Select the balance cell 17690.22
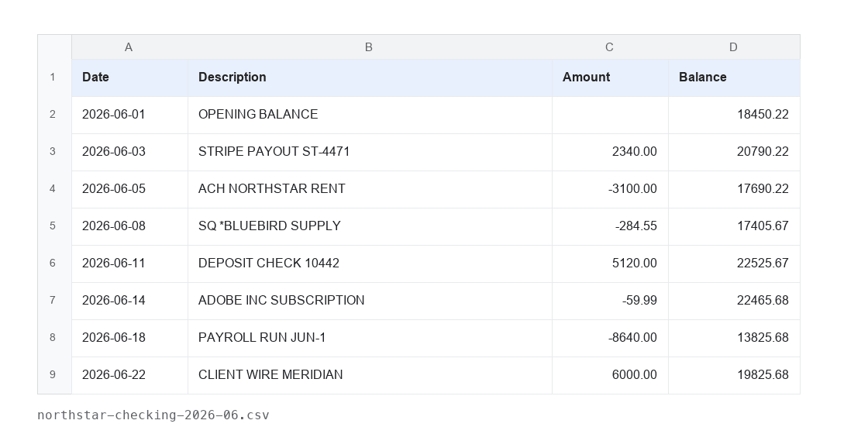Screen dimensions: 868x434 click(734, 189)
